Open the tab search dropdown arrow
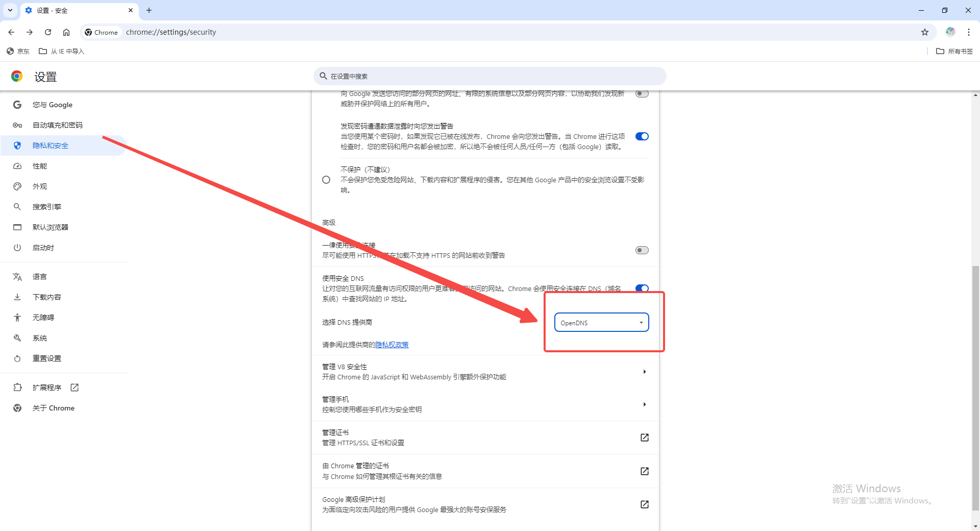Screen dimensions: 980x531 pos(10,10)
